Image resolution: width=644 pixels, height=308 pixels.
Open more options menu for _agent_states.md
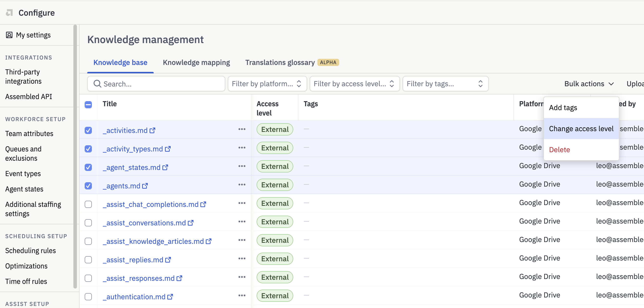[x=242, y=166]
